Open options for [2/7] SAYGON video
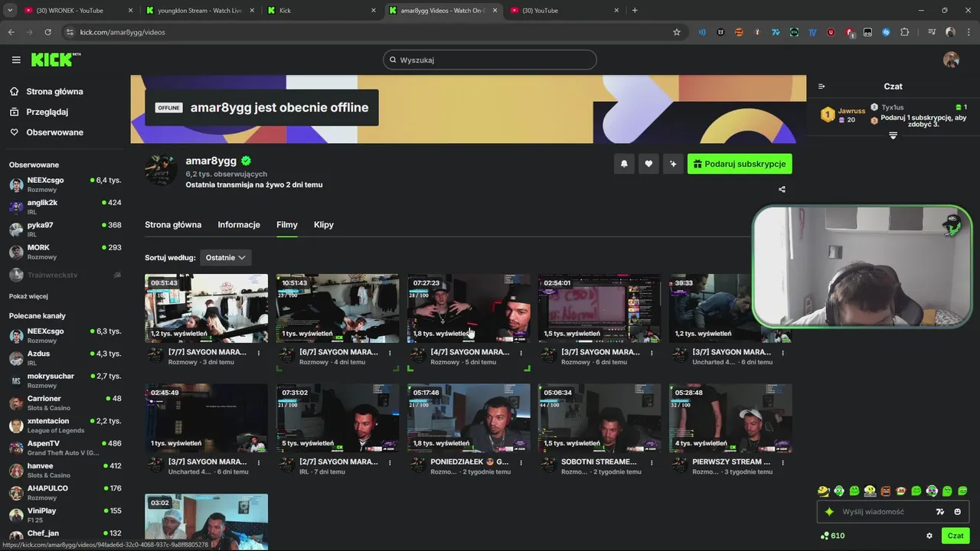This screenshot has width=980, height=551. click(x=390, y=462)
